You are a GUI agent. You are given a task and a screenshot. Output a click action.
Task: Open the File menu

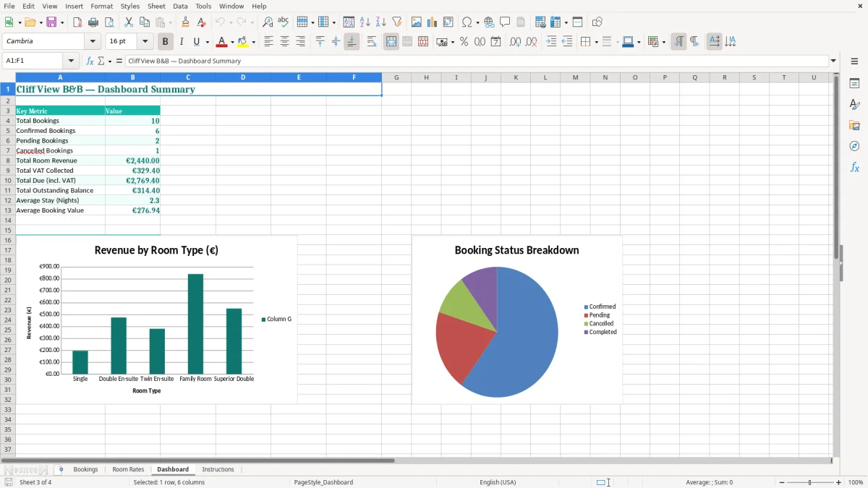(x=9, y=6)
